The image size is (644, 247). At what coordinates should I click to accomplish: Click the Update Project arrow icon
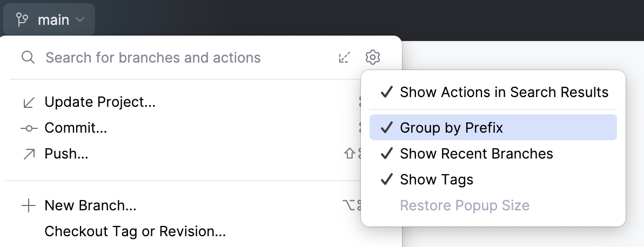click(29, 102)
